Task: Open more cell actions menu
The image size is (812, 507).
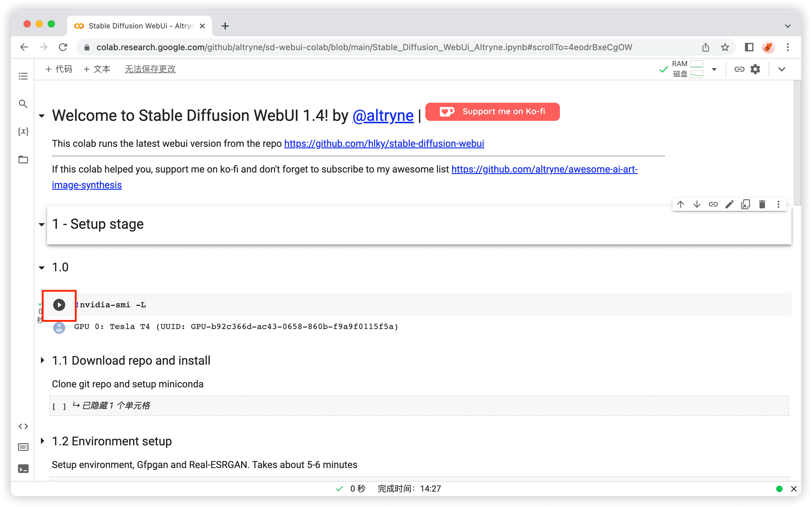Action: (x=778, y=204)
